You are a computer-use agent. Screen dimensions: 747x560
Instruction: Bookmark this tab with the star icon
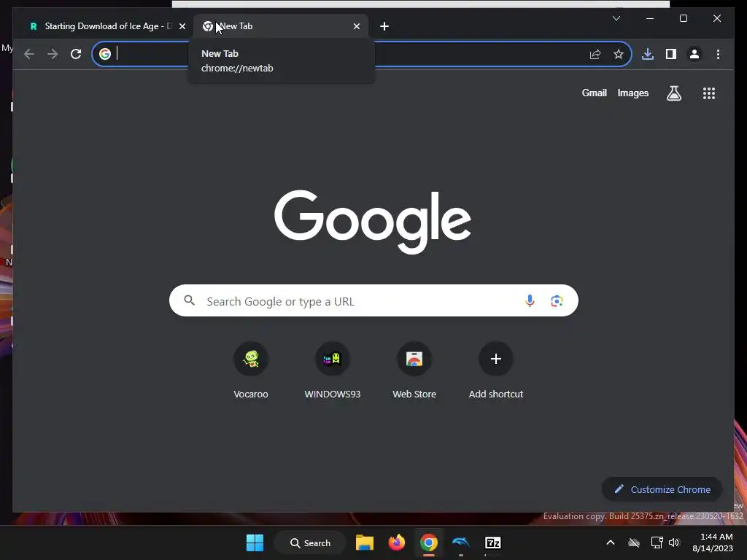point(619,54)
